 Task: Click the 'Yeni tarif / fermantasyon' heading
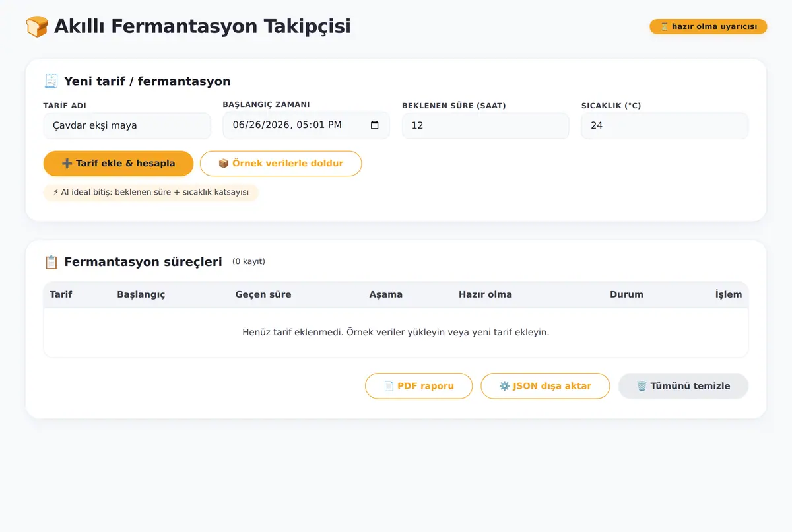tap(147, 81)
